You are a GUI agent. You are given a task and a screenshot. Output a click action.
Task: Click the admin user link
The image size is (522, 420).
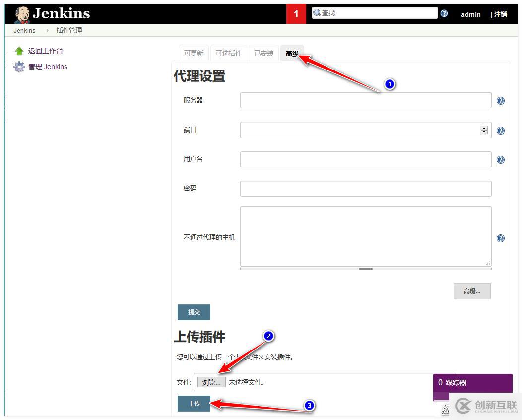click(470, 14)
